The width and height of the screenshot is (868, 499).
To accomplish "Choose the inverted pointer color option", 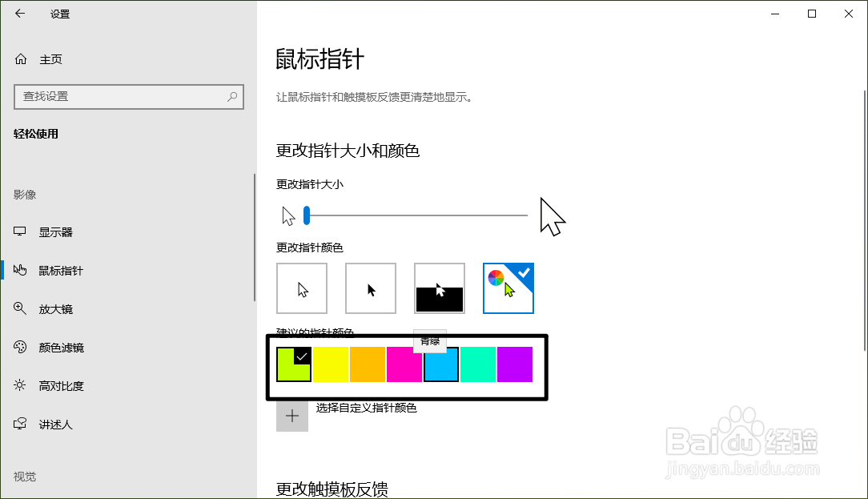I will pos(440,288).
